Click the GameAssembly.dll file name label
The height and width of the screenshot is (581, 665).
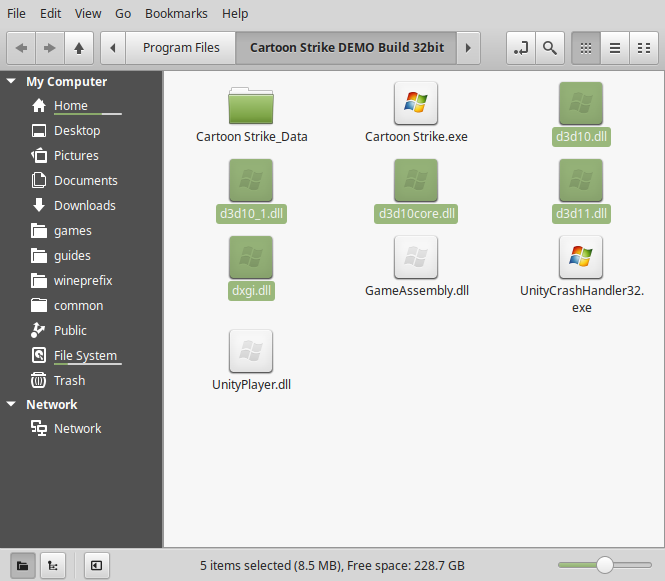pos(416,290)
